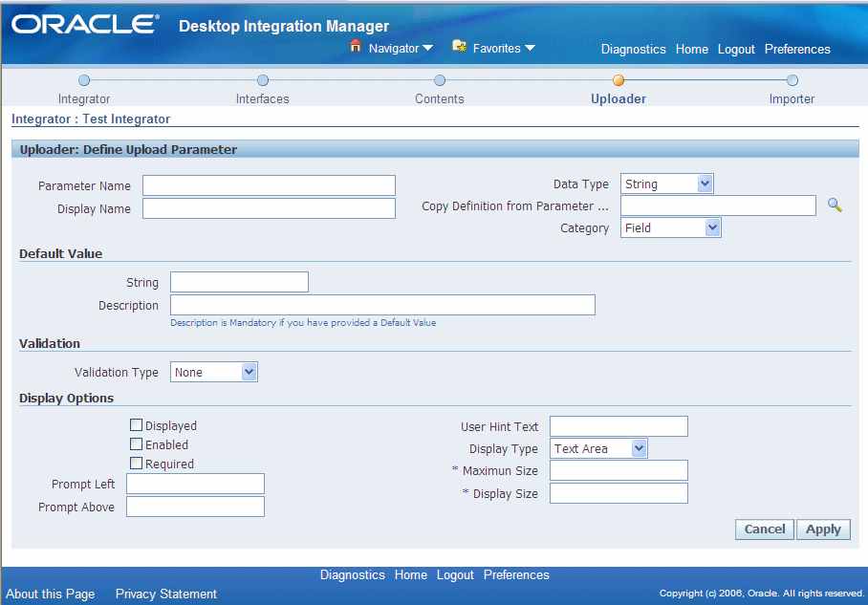This screenshot has width=868, height=605.
Task: Click Preferences link in the footer
Action: [x=516, y=575]
